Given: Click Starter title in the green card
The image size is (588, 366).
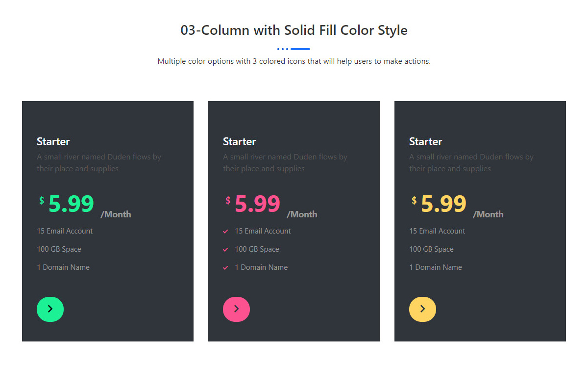Looking at the screenshot, I should (x=53, y=142).
